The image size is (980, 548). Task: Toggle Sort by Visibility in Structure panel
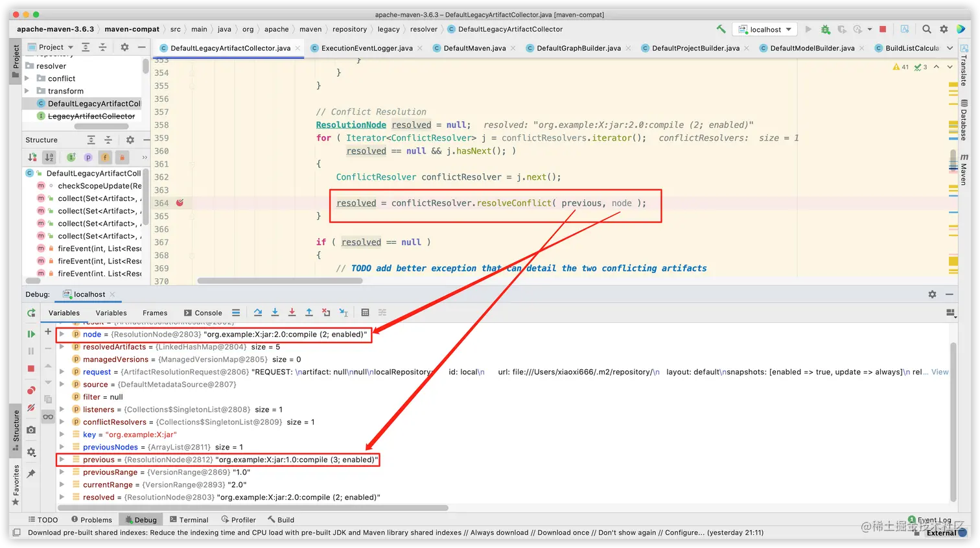pos(32,157)
